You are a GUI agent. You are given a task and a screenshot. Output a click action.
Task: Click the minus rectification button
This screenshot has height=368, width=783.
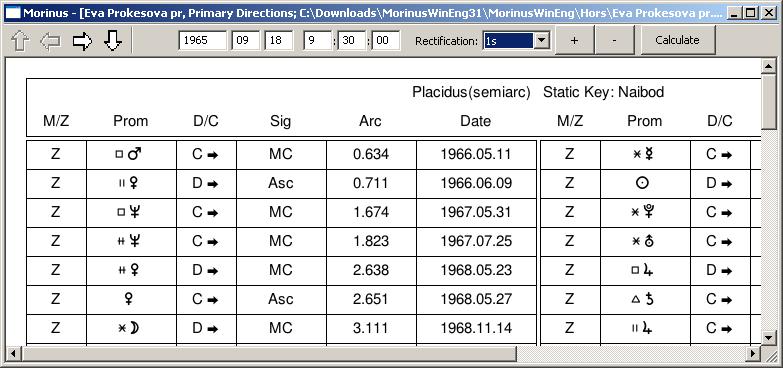pyautogui.click(x=614, y=40)
